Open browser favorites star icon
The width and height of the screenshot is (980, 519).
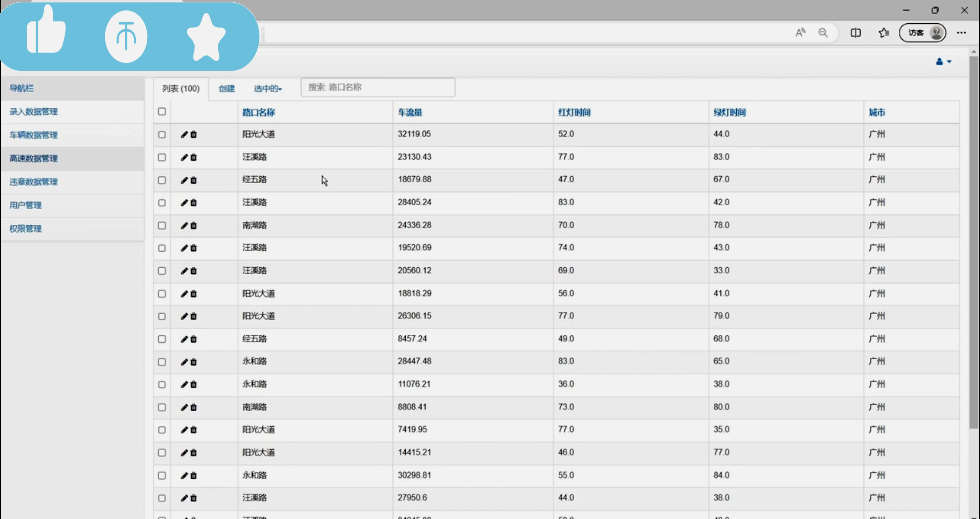(x=884, y=33)
